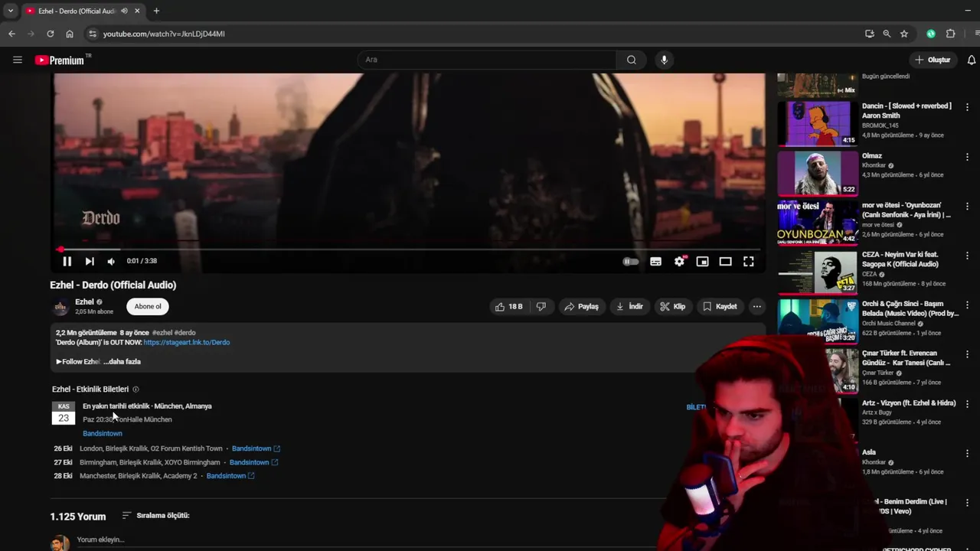Mute the tab via speaker icon

click(124, 11)
